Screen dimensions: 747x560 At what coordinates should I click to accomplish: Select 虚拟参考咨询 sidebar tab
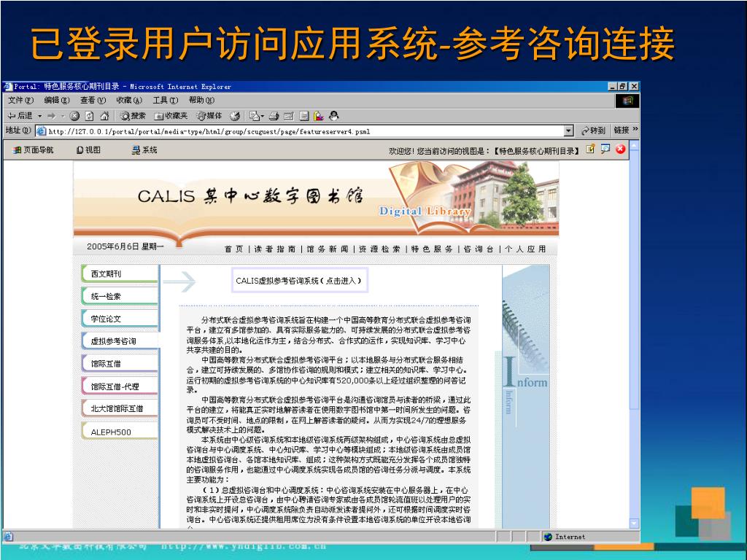(x=120, y=341)
